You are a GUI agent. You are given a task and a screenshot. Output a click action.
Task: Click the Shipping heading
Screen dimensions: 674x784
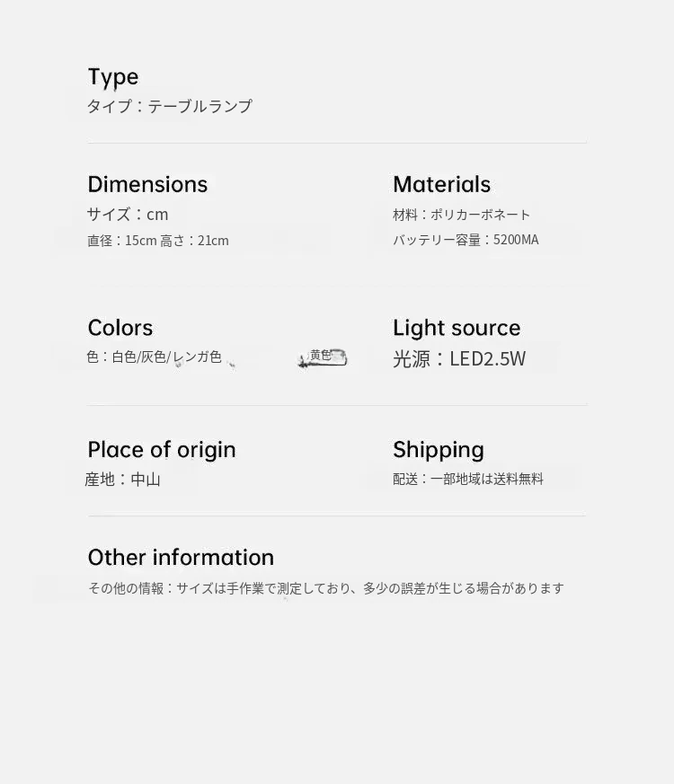439,450
